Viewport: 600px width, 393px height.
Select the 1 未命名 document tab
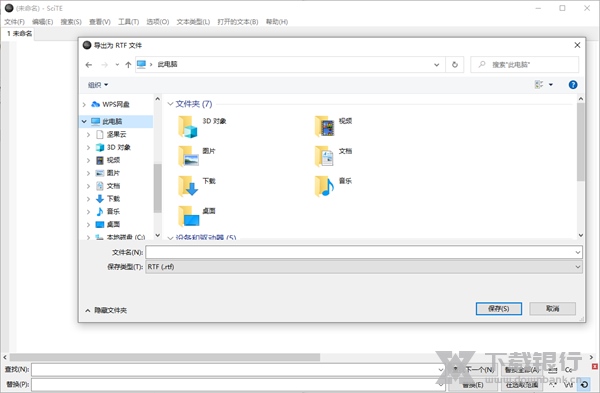pos(19,34)
